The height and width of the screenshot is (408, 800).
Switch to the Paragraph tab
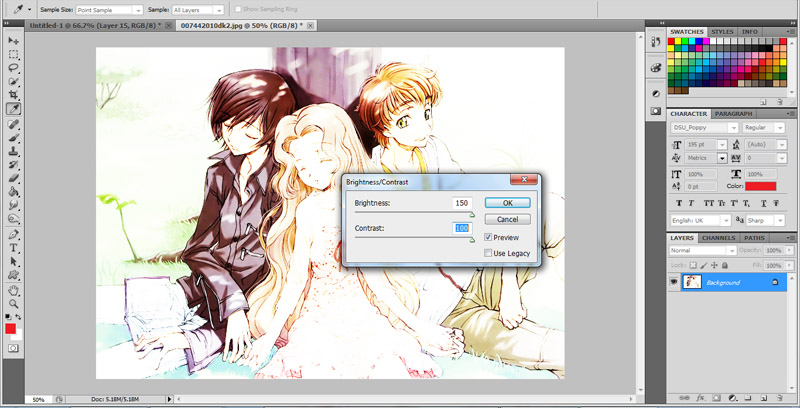(x=733, y=114)
